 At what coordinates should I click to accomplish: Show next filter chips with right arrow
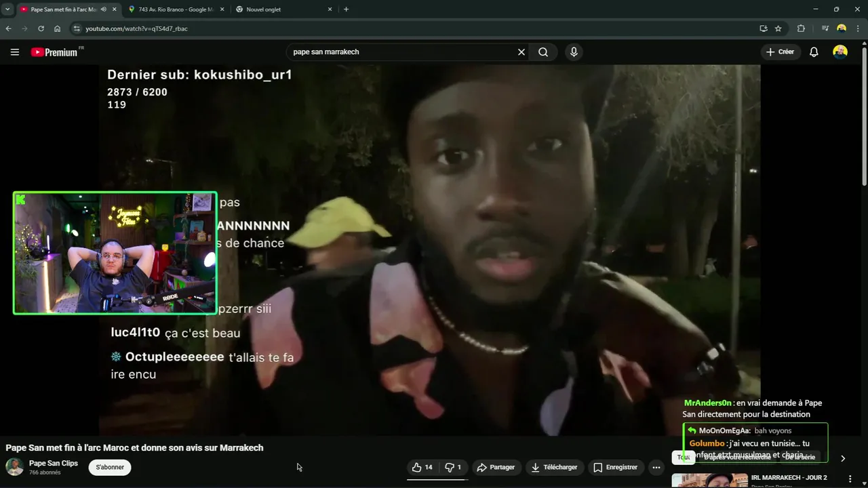coord(843,458)
